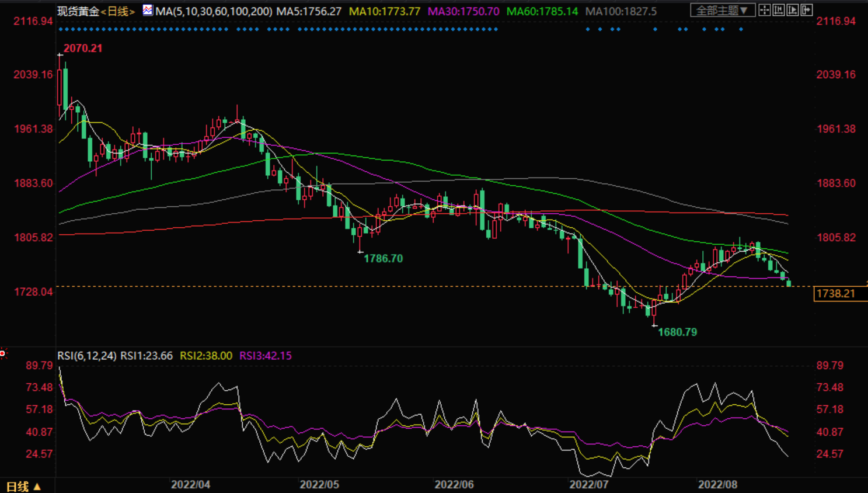Click the jump-to-start range icon in the toolbar
The width and height of the screenshot is (868, 493).
778,10
